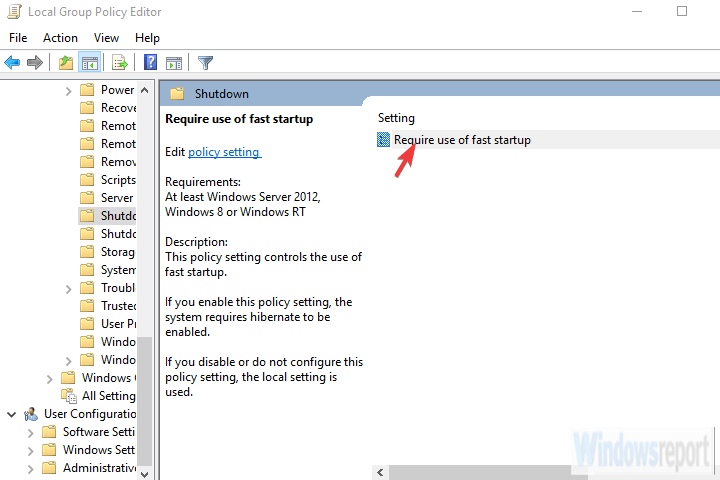Screen dimensions: 720x480
Task: Maximize the Local Group Policy Editor window
Action: pos(682,11)
